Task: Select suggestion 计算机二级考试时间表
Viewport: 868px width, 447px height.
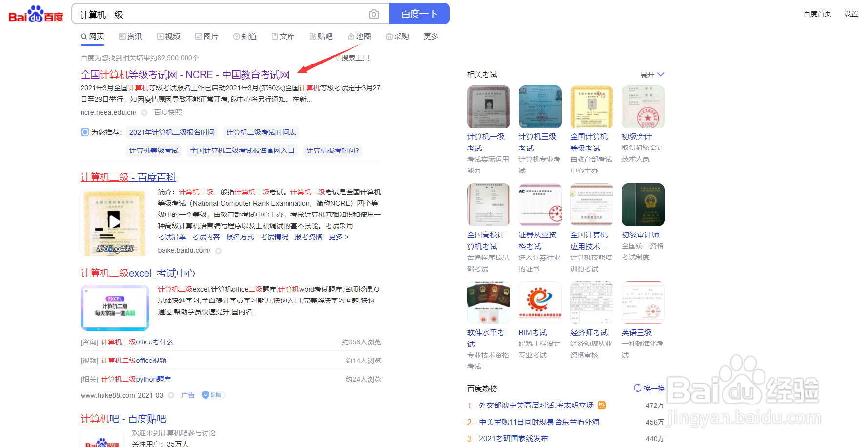Action: click(261, 132)
